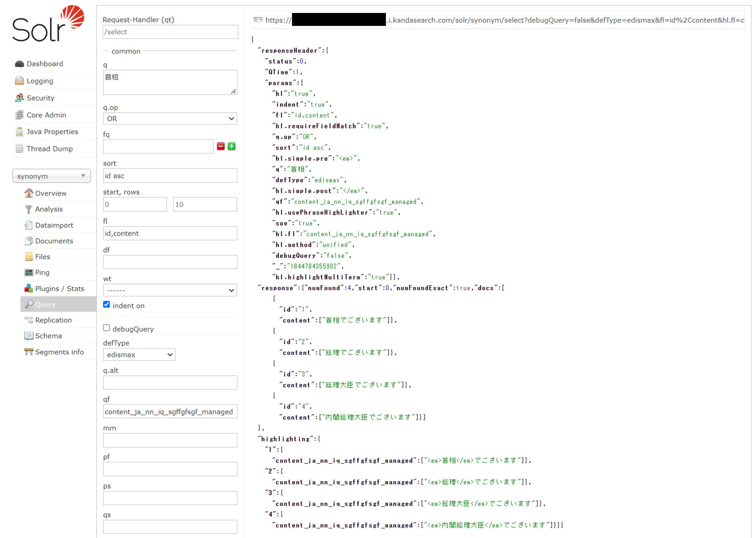Click the Analysis funnel icon
756x538 pixels.
click(x=28, y=209)
